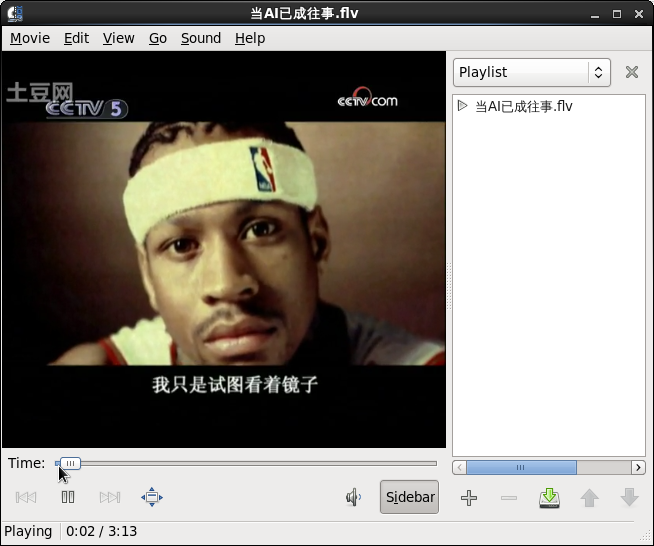Pause the playing video
This screenshot has height=546, width=654.
pyautogui.click(x=68, y=497)
